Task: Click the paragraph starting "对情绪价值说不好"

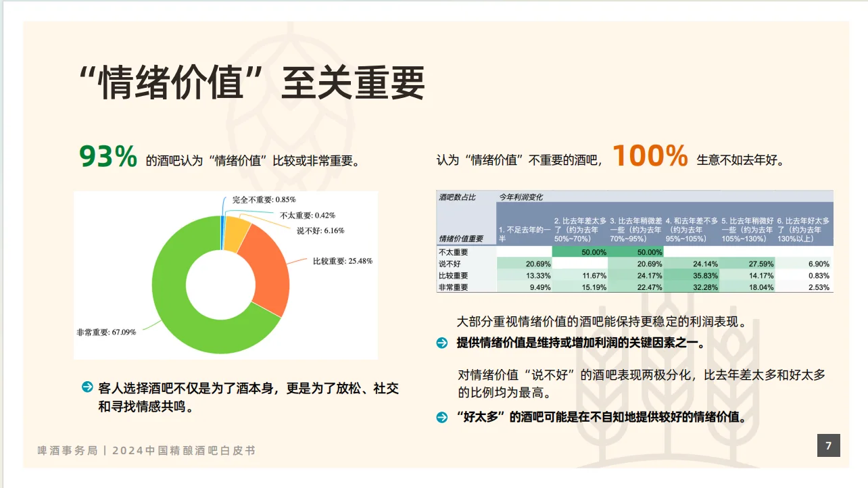Action: [x=642, y=383]
